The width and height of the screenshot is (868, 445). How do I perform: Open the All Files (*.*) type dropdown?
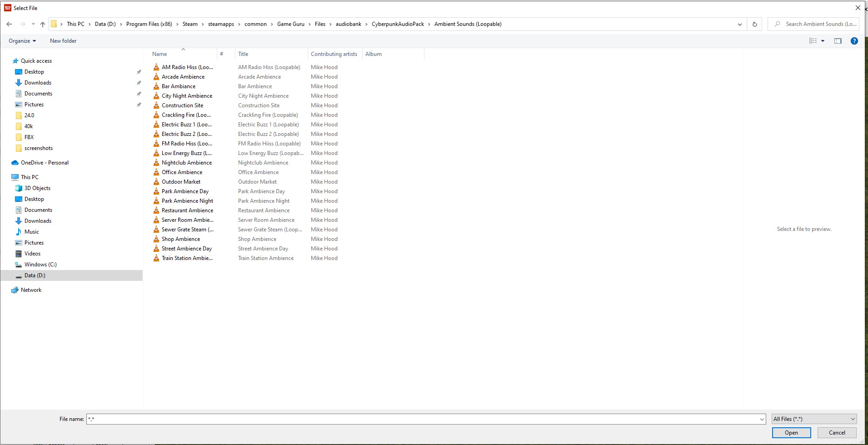[814, 419]
